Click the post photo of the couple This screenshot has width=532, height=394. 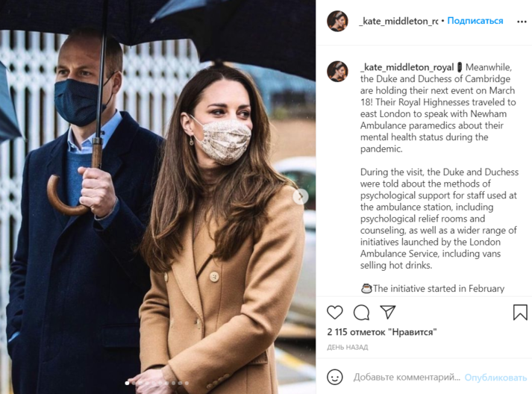pos(157,197)
